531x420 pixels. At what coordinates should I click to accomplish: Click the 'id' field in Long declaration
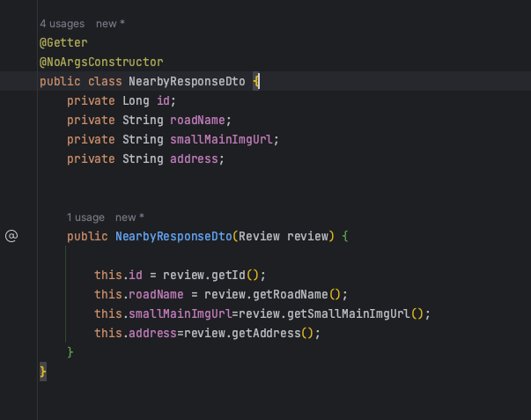point(163,100)
